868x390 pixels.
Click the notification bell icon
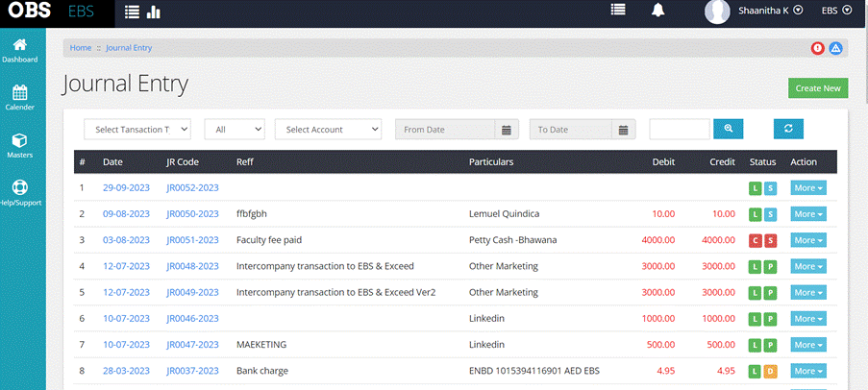[658, 11]
